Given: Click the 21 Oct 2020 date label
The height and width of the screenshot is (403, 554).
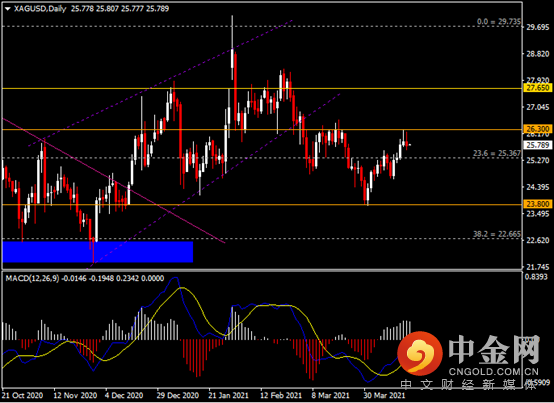Looking at the screenshot, I should [23, 396].
